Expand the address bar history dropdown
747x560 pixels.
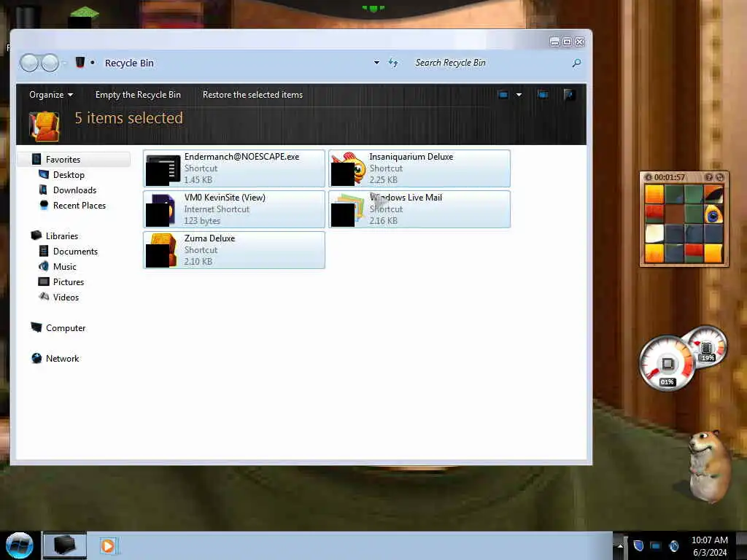[x=376, y=63]
